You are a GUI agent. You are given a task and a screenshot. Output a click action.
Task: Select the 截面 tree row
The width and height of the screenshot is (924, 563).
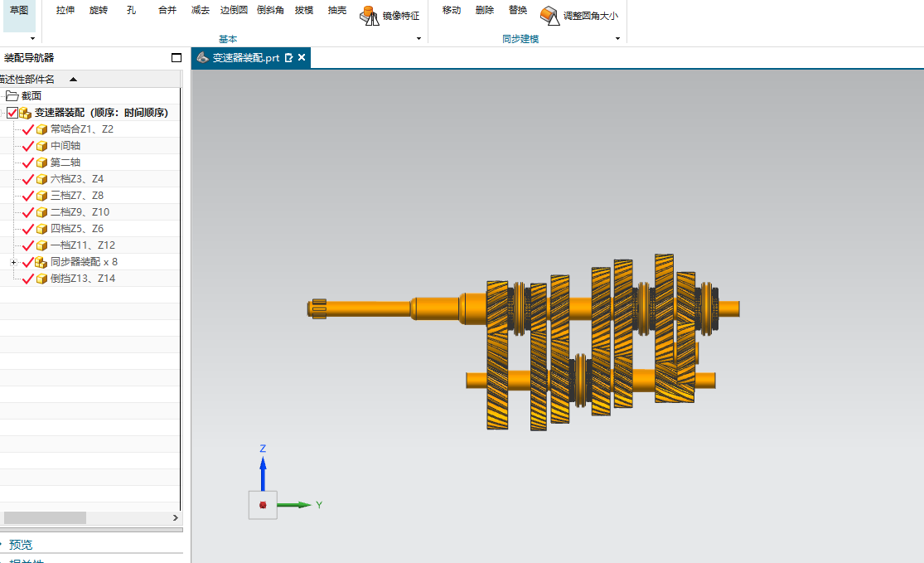click(x=91, y=95)
